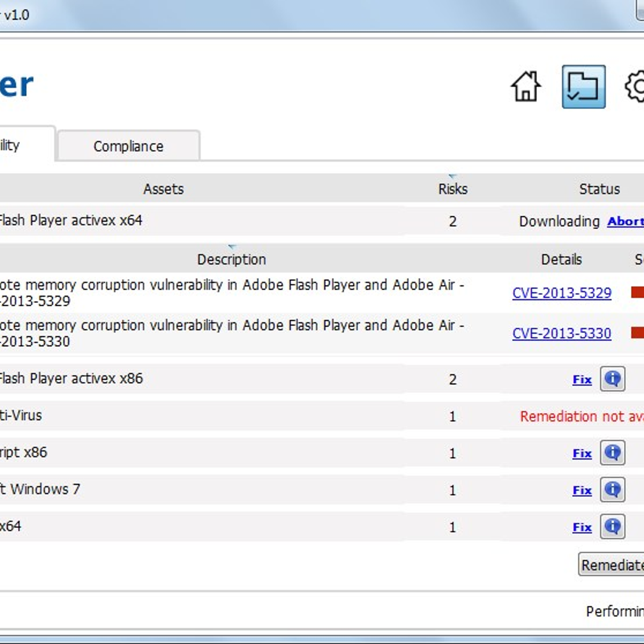This screenshot has height=644, width=644.
Task: Open the scan results folder-check icon
Action: click(x=584, y=87)
